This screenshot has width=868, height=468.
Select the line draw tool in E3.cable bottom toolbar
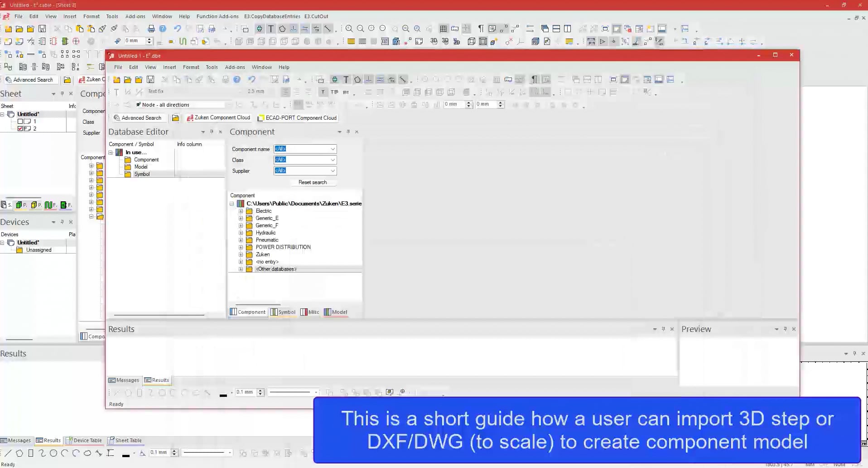(8, 453)
